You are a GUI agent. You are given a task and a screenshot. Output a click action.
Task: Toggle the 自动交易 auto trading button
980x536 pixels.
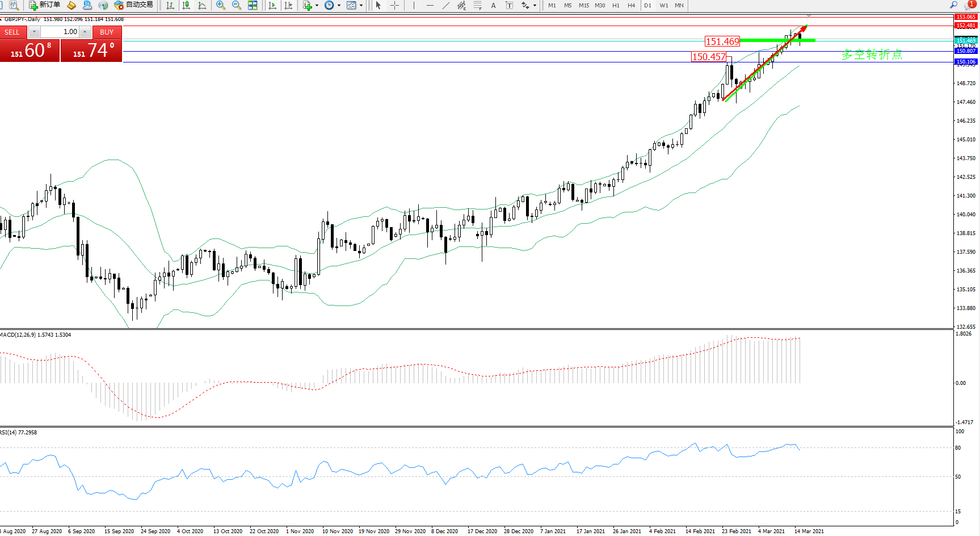tap(134, 5)
